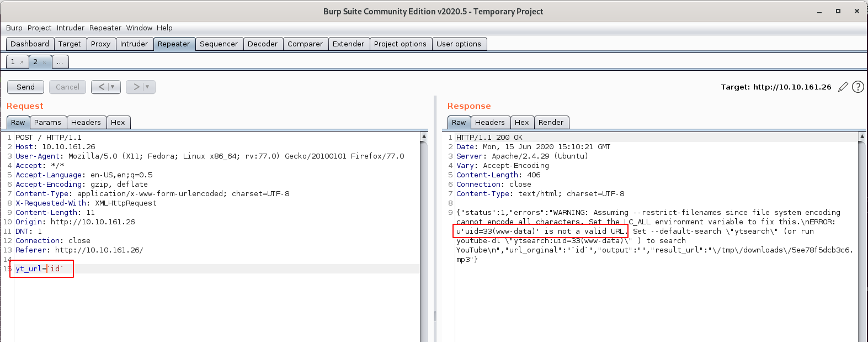Open the Project menu in the menu bar
The width and height of the screenshot is (868, 342).
39,28
